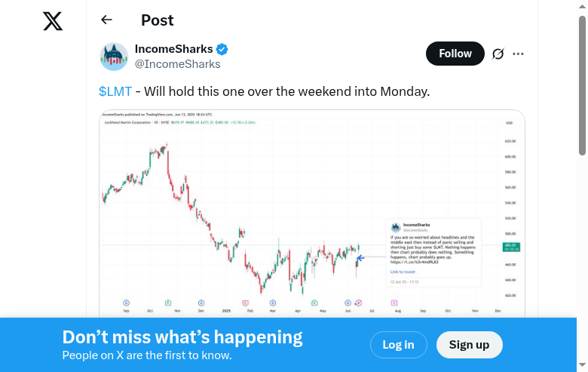Click the Sign up button
This screenshot has width=588, height=372.
click(x=469, y=345)
